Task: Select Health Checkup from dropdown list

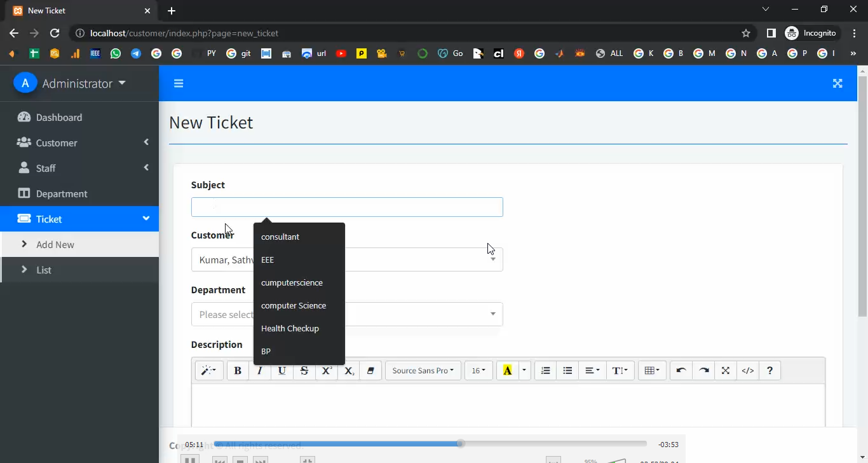Action: (290, 328)
